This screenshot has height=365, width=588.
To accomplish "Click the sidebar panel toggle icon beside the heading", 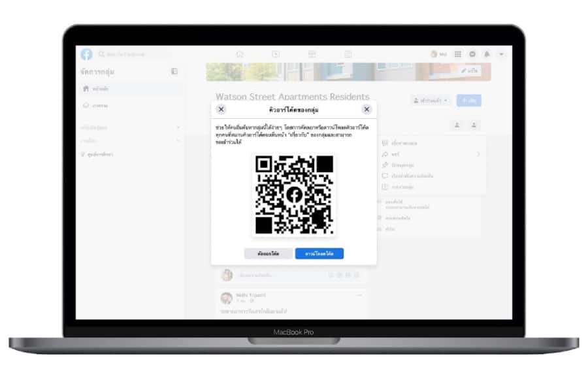I will (174, 71).
